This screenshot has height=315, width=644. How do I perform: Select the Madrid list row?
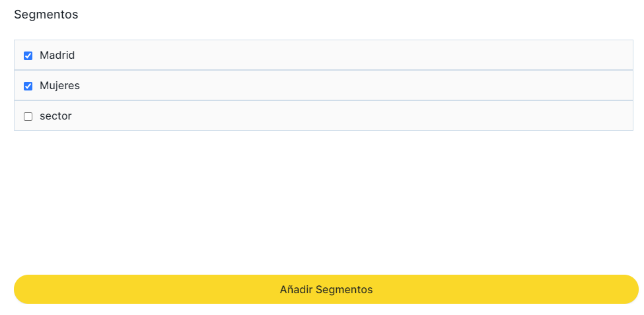pyautogui.click(x=323, y=55)
